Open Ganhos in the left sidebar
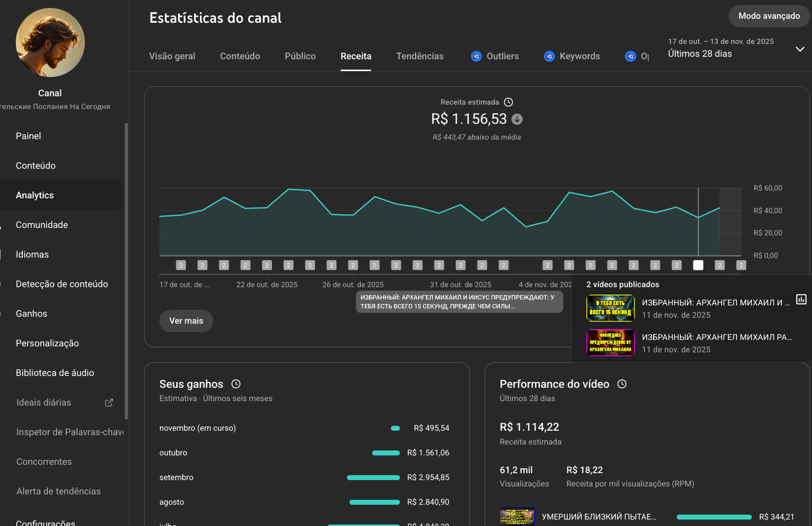 click(x=31, y=314)
